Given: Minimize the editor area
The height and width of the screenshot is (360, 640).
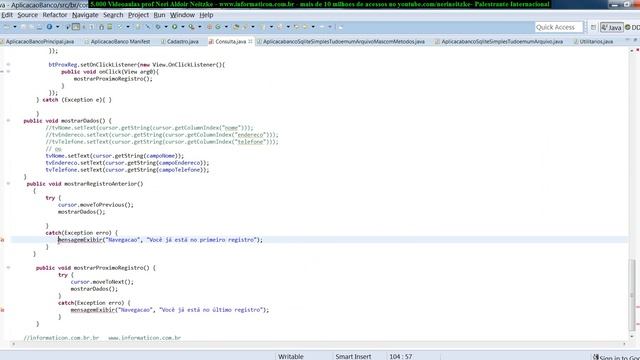Looking at the screenshot, I should (627, 40).
